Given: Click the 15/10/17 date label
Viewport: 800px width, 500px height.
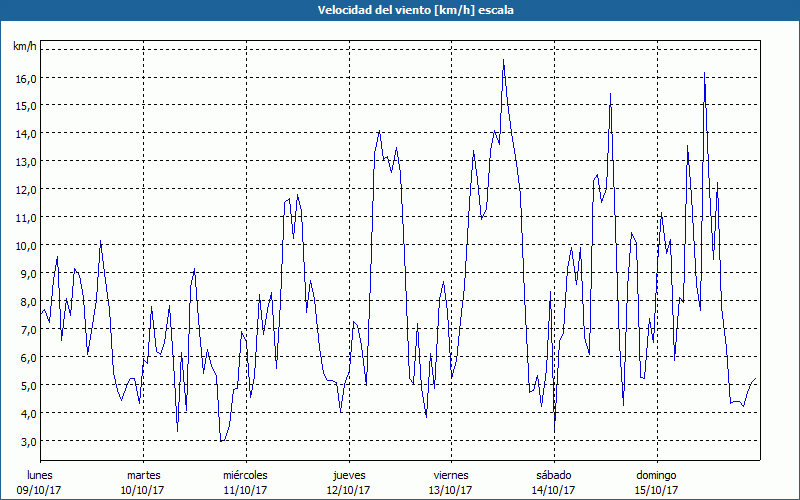Looking at the screenshot, I should click(x=656, y=490).
